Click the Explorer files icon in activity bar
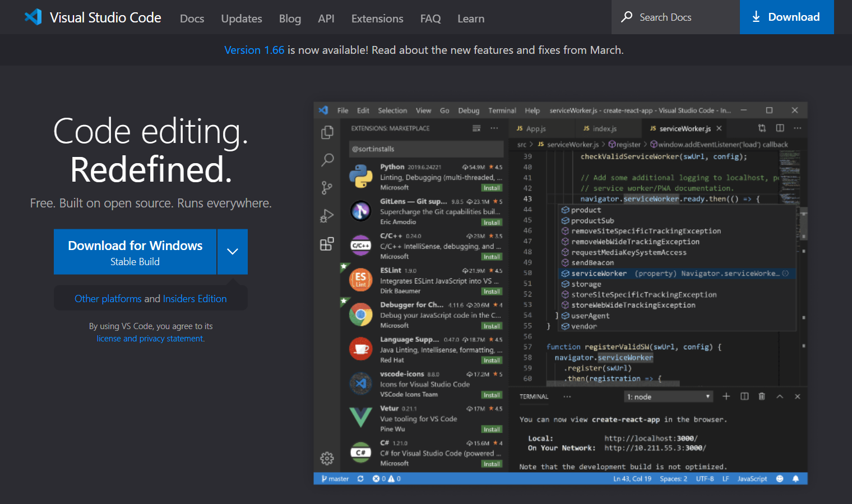 point(327,132)
